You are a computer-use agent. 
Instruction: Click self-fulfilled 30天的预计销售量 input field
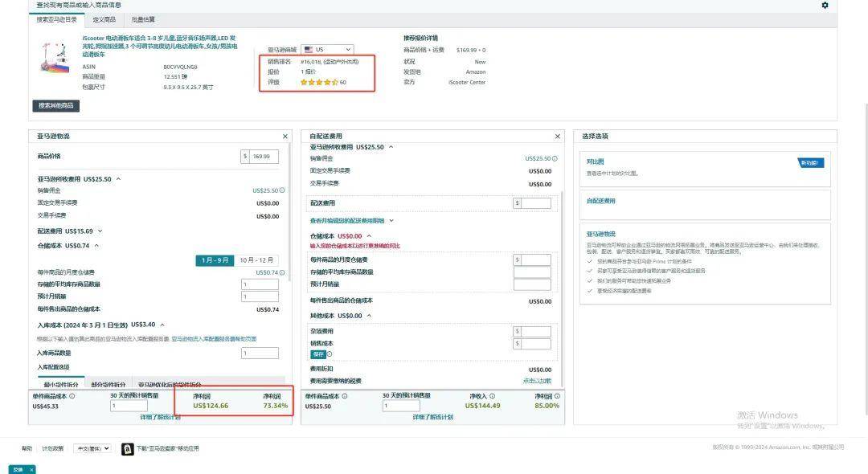point(401,406)
